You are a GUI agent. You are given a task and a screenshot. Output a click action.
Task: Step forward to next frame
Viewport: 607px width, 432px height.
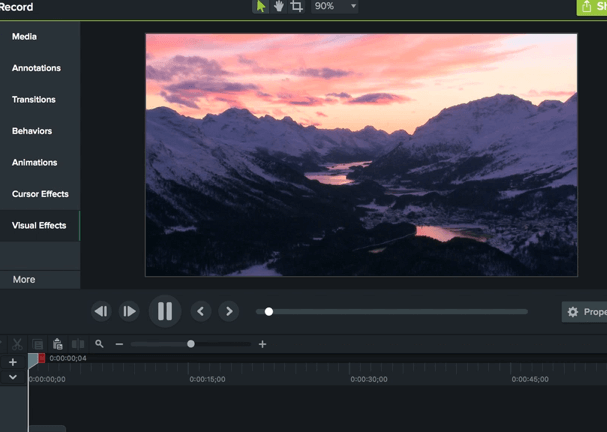pos(129,311)
